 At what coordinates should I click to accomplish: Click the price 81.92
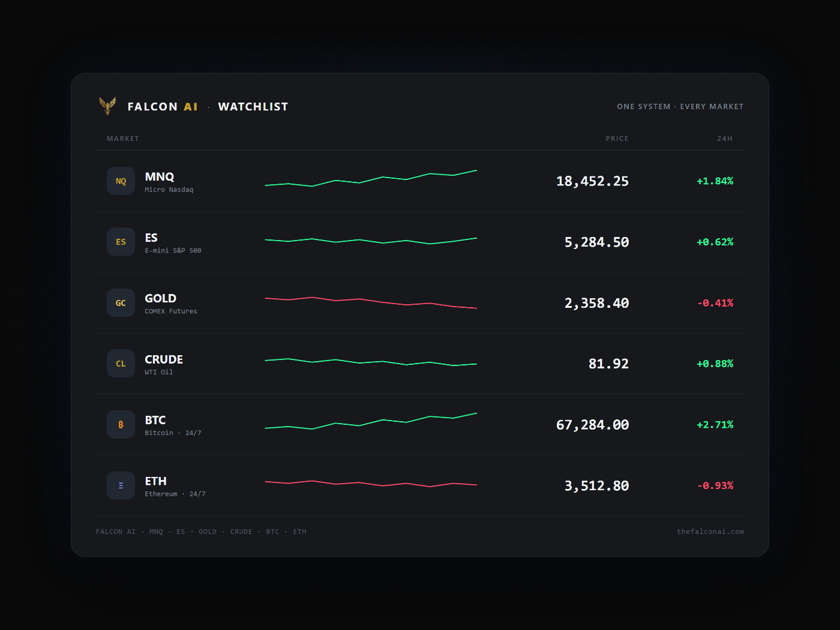click(x=608, y=364)
